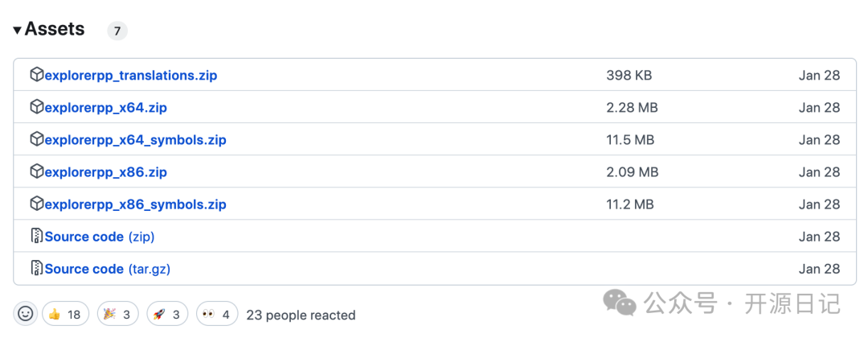The height and width of the screenshot is (338, 868).
Task: Click package icon beside explorerpp_x86.zip
Action: click(x=36, y=171)
